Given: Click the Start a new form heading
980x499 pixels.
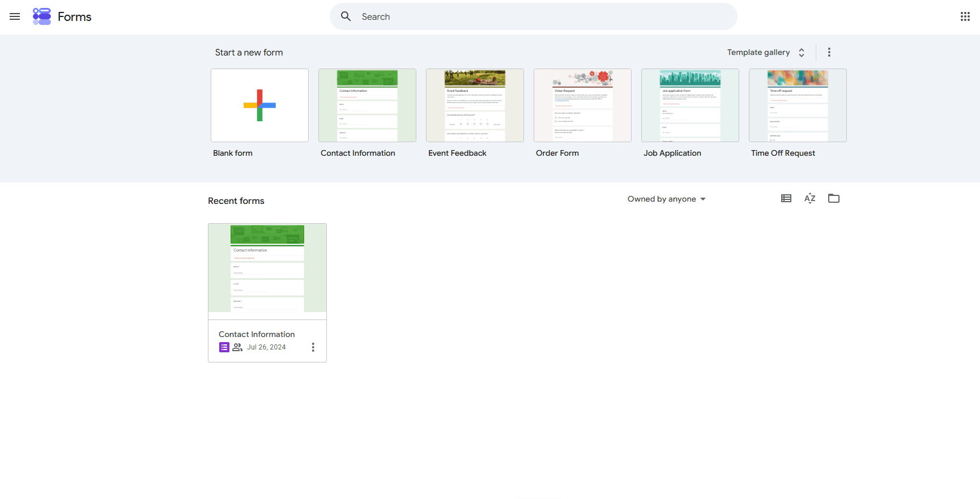Looking at the screenshot, I should click(x=249, y=52).
